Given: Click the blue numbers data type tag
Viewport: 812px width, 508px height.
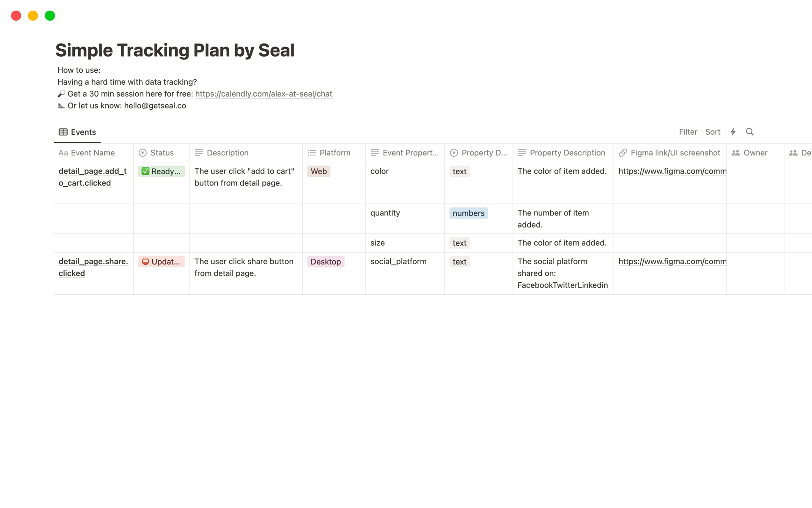Looking at the screenshot, I should pos(468,213).
